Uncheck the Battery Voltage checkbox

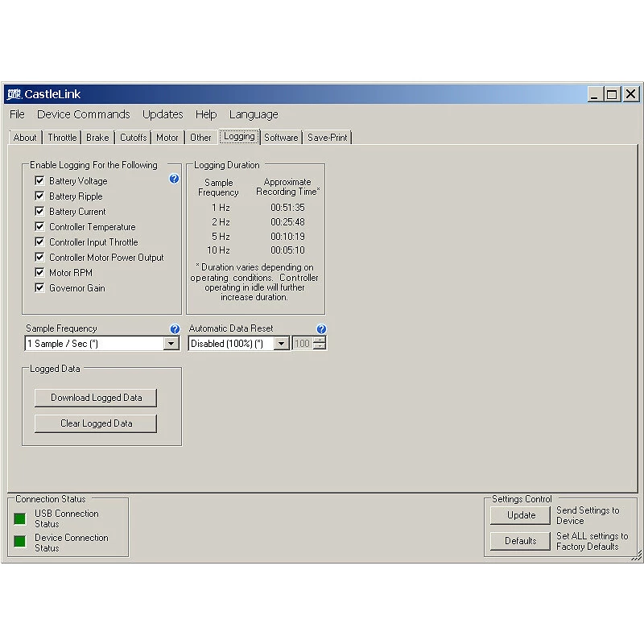[x=39, y=181]
